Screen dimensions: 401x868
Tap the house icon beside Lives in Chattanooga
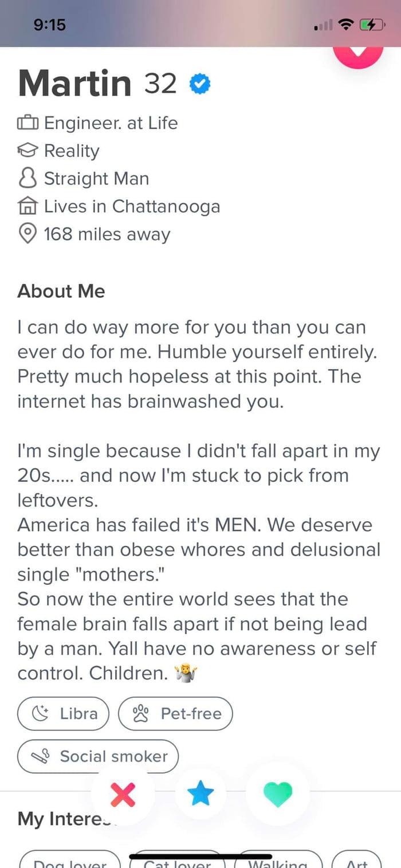click(x=27, y=206)
